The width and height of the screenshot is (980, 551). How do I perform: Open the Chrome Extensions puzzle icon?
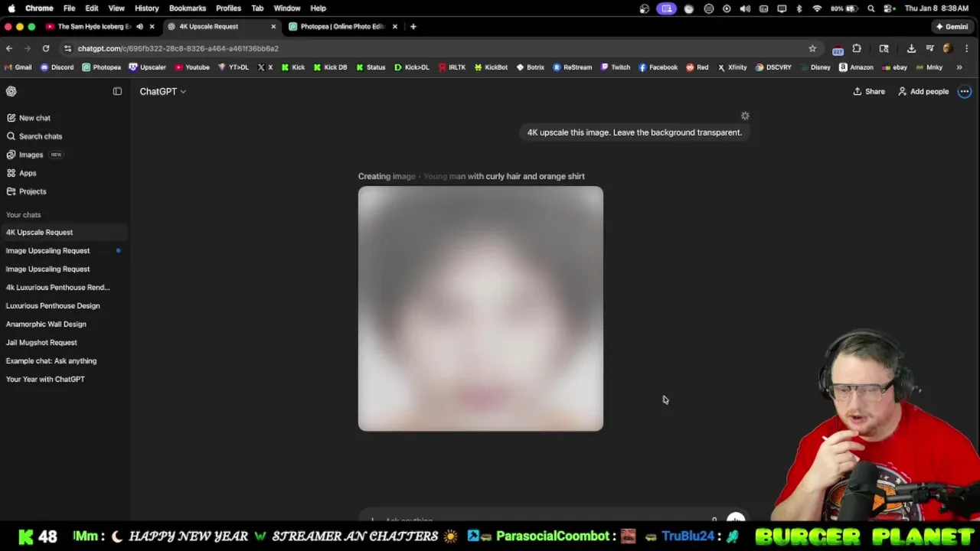857,48
